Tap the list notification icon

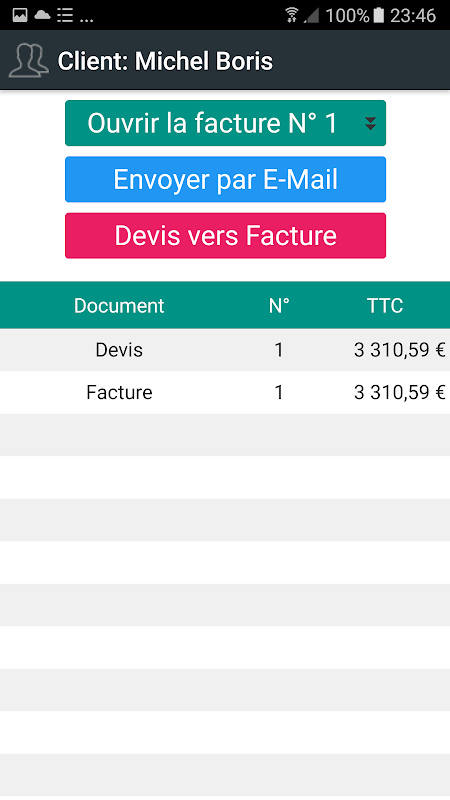pyautogui.click(x=65, y=15)
